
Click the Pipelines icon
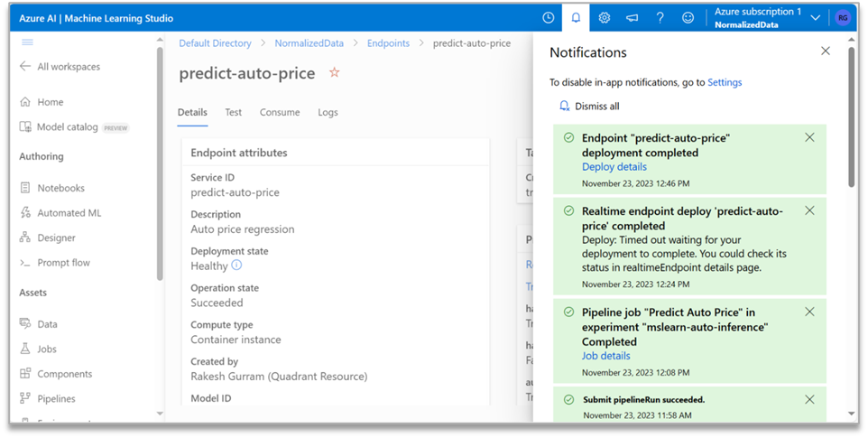tap(25, 398)
